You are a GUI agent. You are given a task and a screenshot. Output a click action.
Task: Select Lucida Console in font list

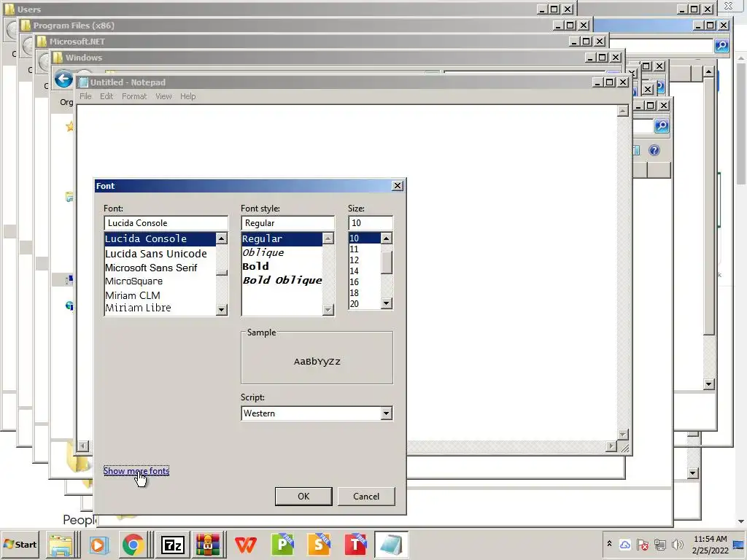point(160,239)
